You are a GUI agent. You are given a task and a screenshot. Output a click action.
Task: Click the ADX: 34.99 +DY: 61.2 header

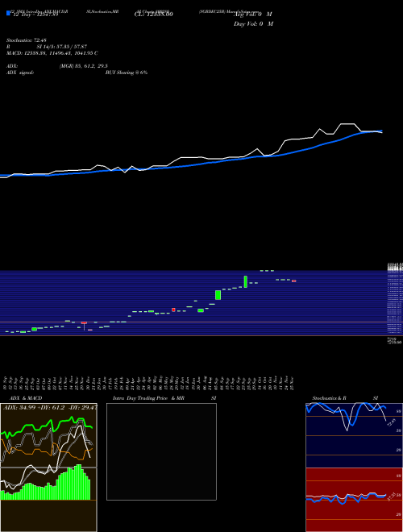(x=49, y=407)
